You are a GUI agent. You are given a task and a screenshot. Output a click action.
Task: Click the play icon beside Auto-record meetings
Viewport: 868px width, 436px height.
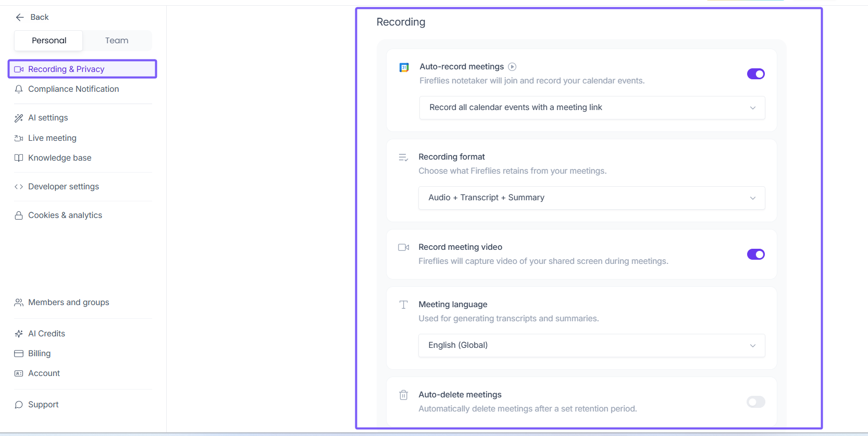coord(512,67)
